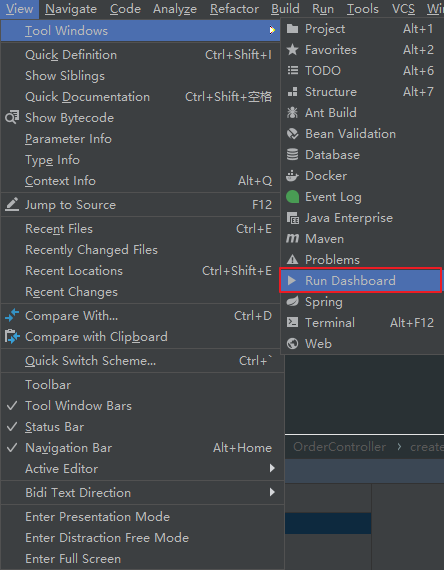Click the Maven 'm' icon

click(292, 239)
